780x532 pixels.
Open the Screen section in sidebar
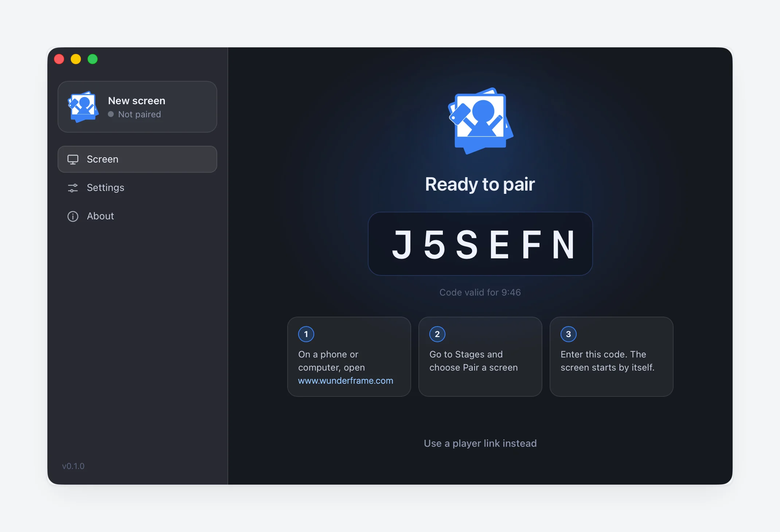click(137, 159)
